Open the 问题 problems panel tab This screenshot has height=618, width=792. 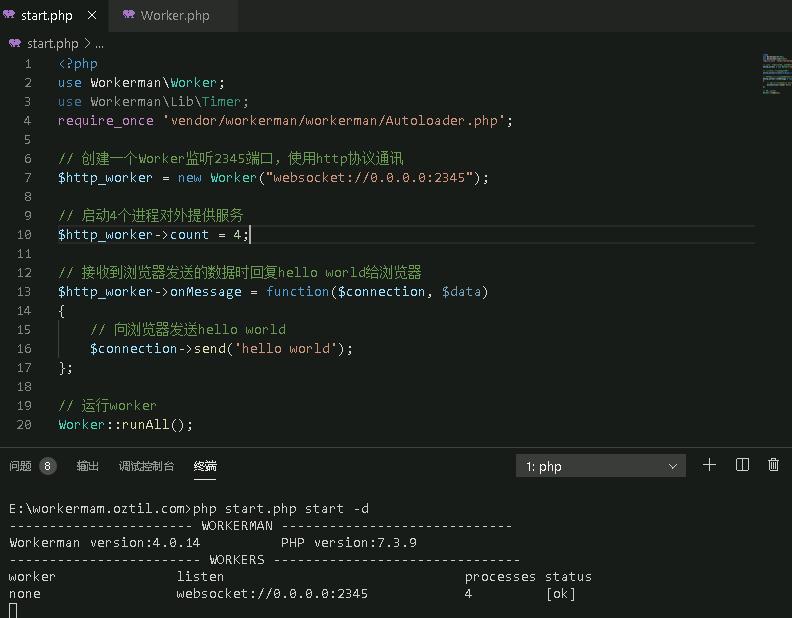[x=20, y=466]
